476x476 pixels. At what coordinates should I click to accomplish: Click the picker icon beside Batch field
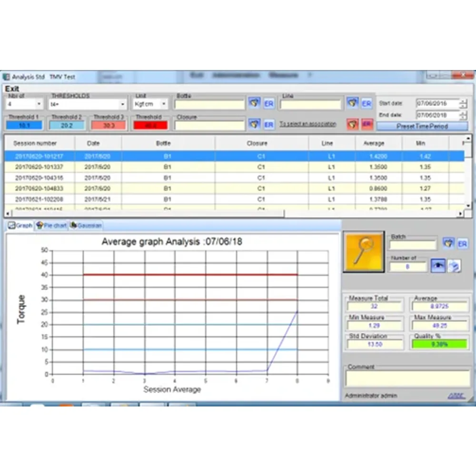pyautogui.click(x=448, y=244)
